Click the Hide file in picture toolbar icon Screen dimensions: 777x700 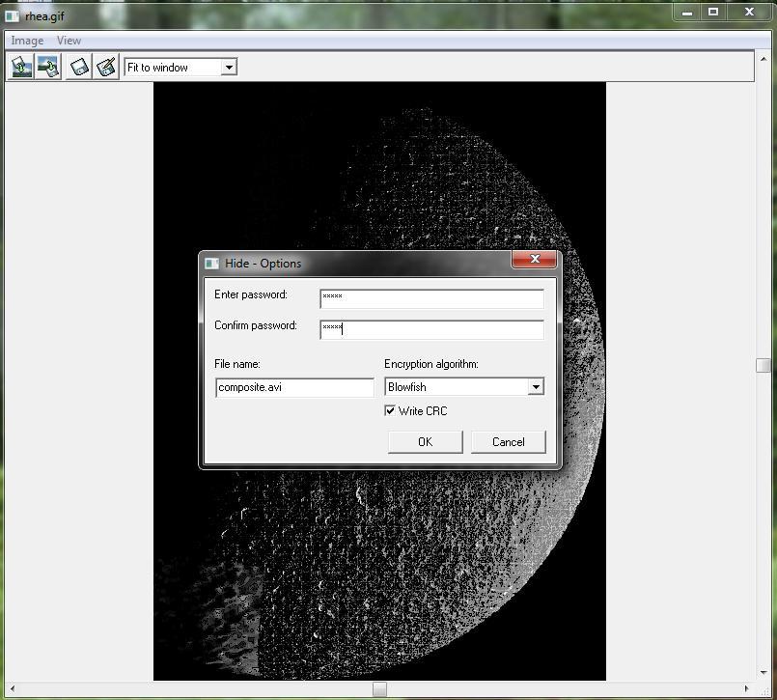point(21,67)
